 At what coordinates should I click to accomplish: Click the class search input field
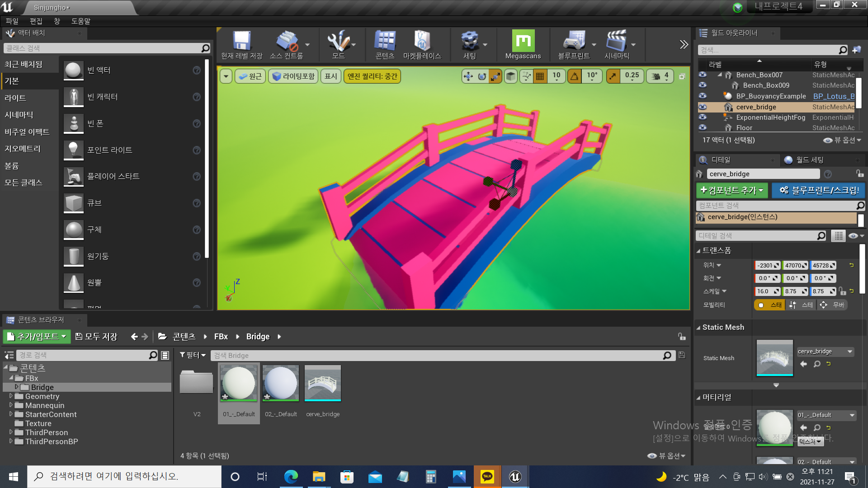tap(103, 48)
